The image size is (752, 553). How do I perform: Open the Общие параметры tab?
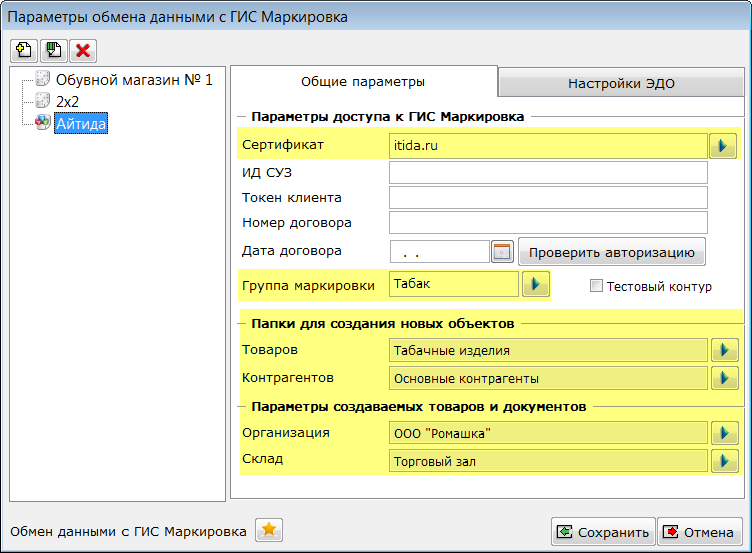point(363,82)
